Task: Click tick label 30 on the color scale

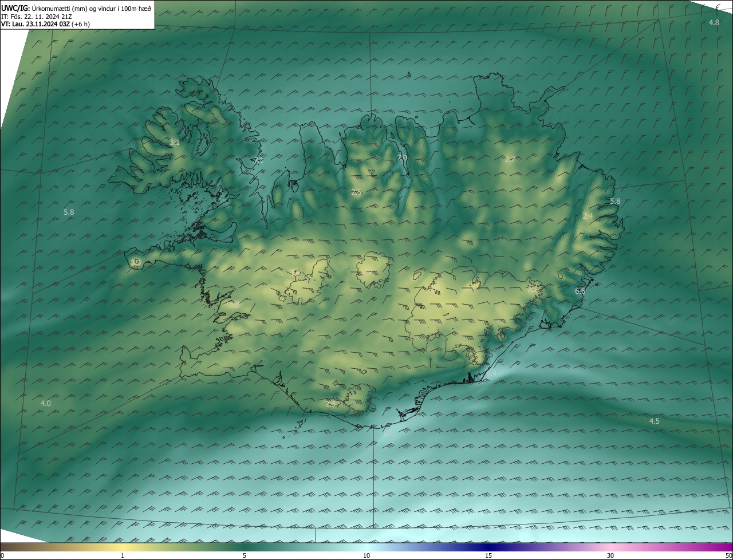Action: (x=610, y=555)
